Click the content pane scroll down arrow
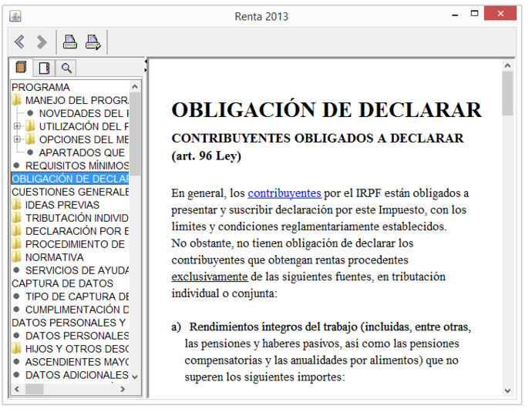The width and height of the screenshot is (532, 412). (x=507, y=390)
